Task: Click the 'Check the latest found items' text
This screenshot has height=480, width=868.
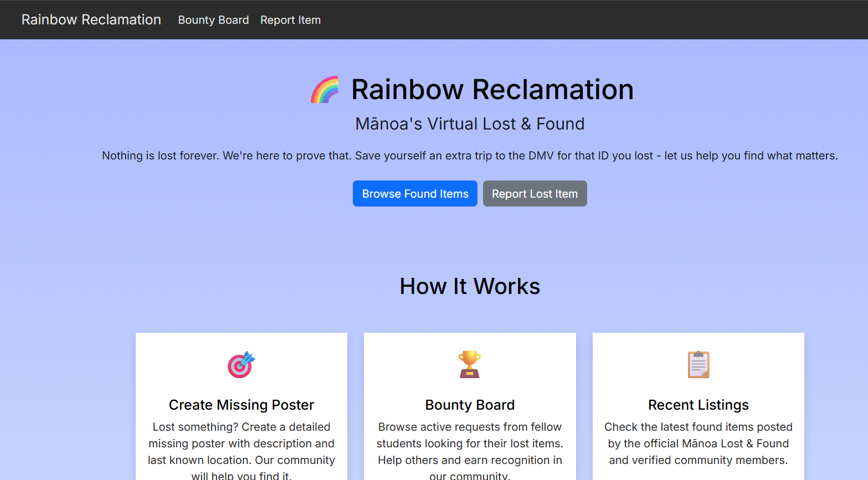Action: [698, 443]
